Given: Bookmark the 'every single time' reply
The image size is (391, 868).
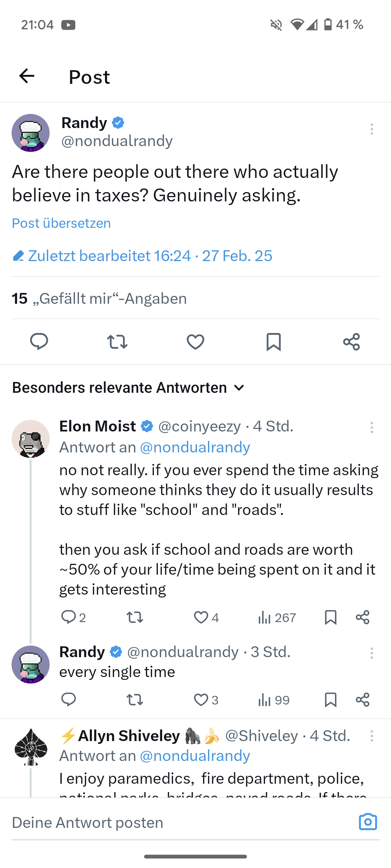Looking at the screenshot, I should 331,700.
